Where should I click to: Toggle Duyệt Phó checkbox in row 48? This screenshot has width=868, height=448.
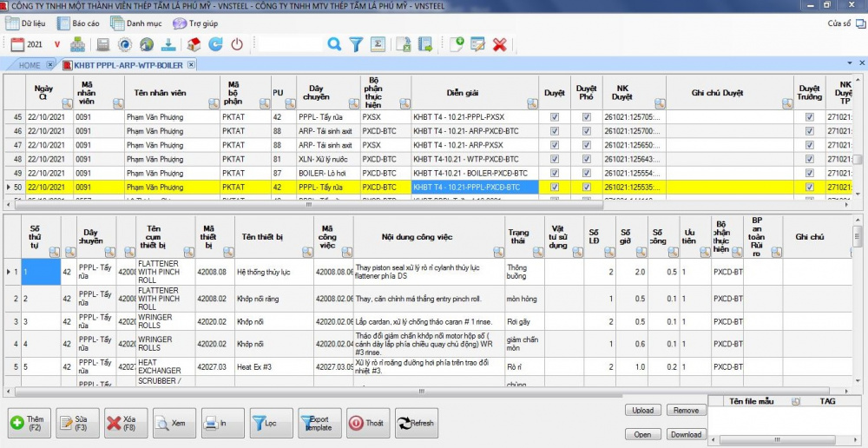coord(586,159)
